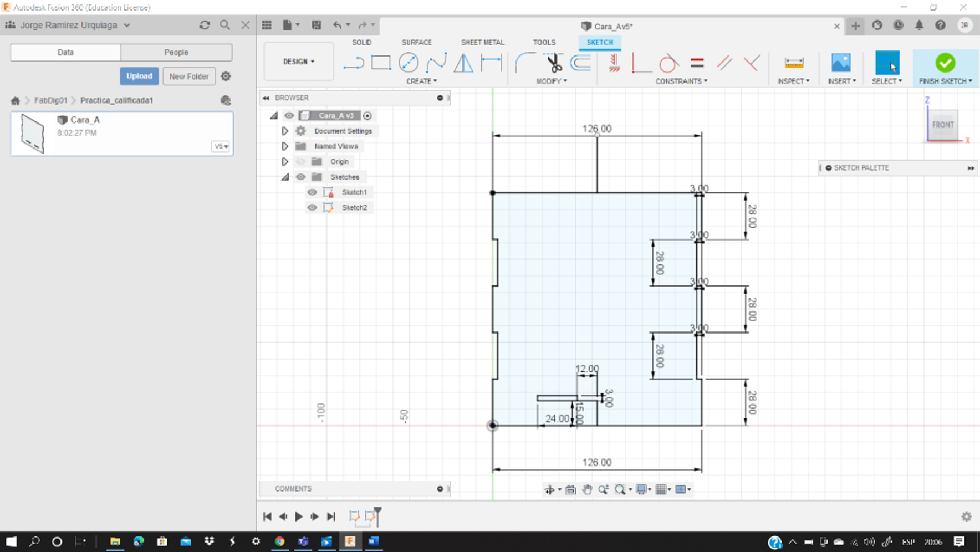Open Chrome from the taskbar
The image size is (980, 552).
click(279, 541)
